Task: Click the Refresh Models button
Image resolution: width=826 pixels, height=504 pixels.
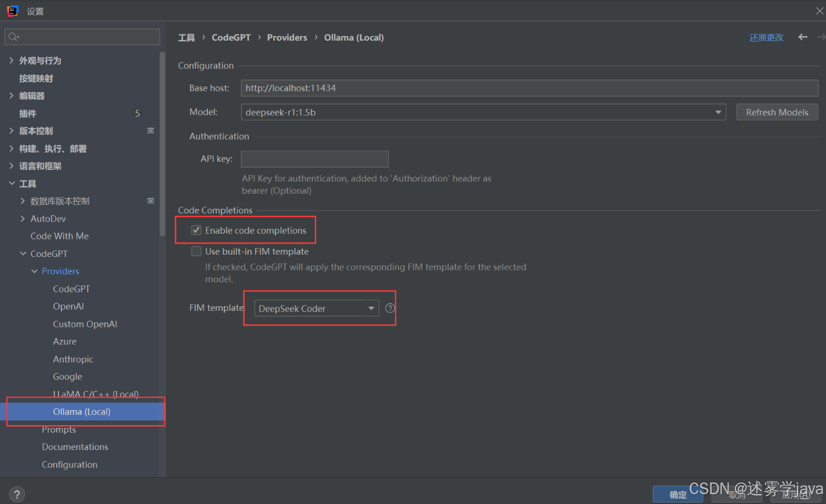Action: pyautogui.click(x=777, y=112)
